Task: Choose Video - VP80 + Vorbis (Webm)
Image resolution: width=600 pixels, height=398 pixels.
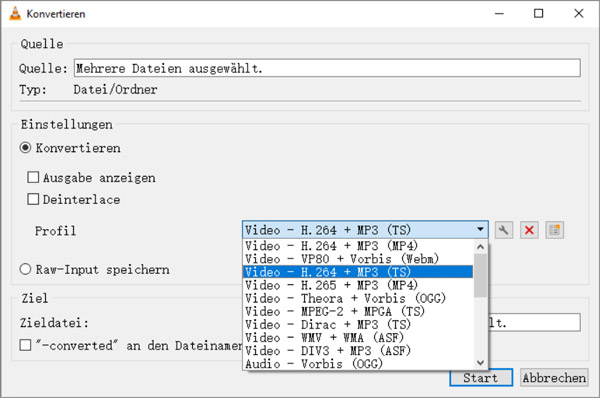Action: pos(358,259)
